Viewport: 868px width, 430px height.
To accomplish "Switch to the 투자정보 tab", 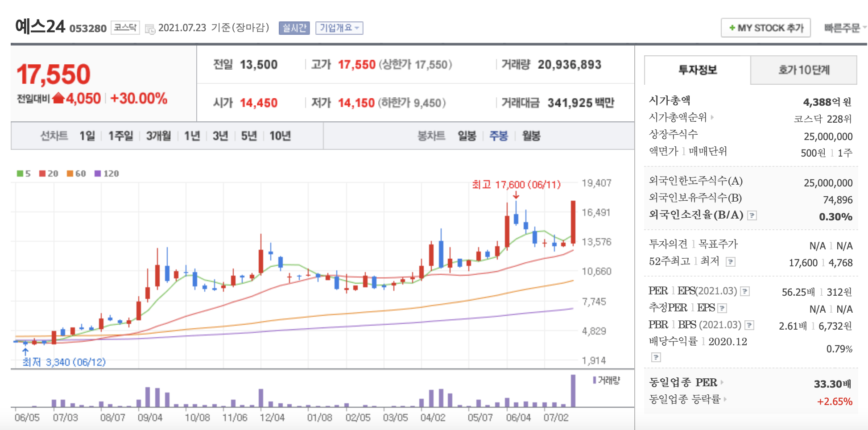I will coord(697,70).
